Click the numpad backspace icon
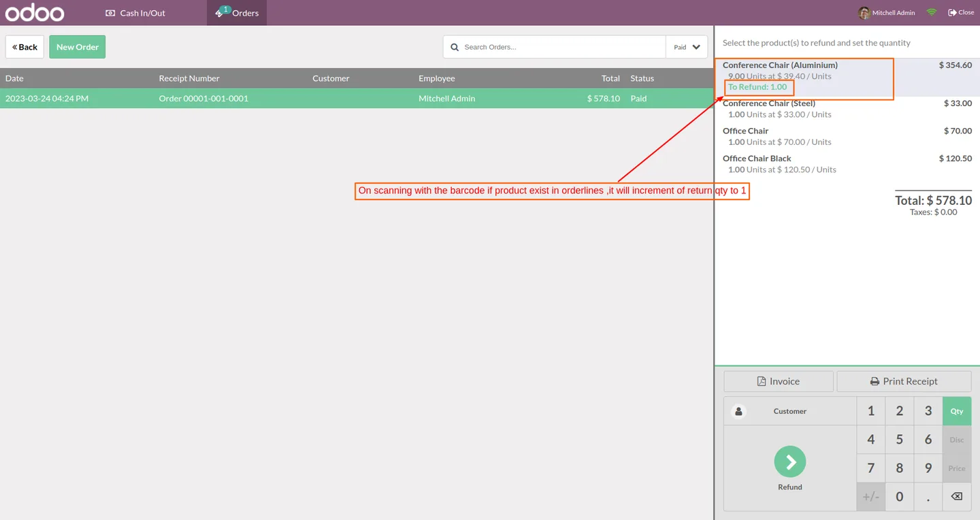 coord(957,497)
